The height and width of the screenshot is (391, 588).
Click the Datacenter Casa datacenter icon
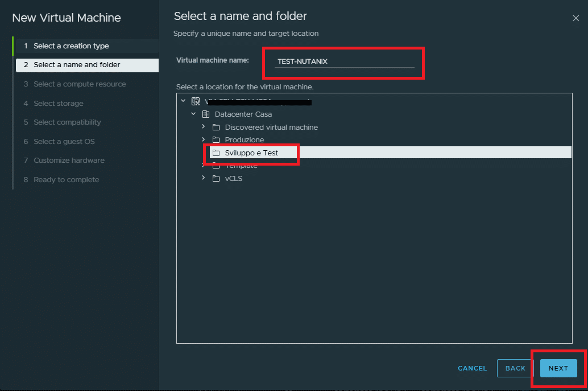(x=205, y=114)
